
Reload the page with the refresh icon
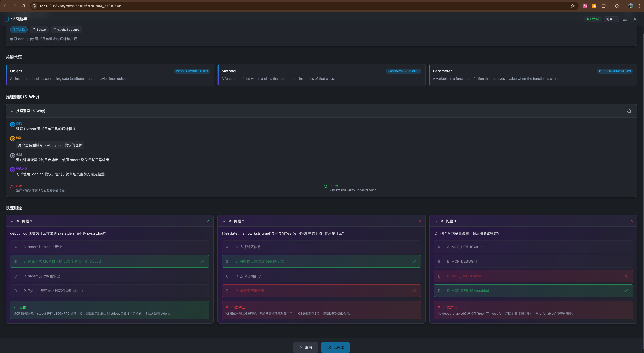23,6
